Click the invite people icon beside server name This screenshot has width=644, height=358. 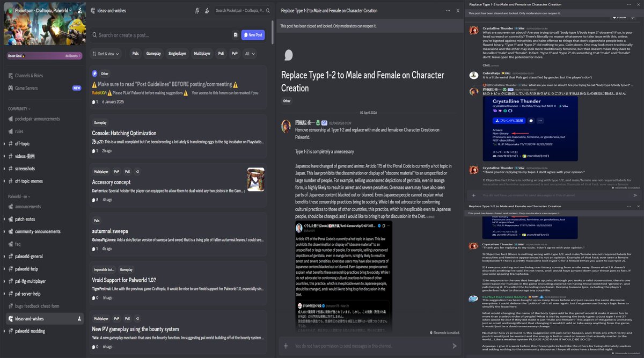click(80, 10)
